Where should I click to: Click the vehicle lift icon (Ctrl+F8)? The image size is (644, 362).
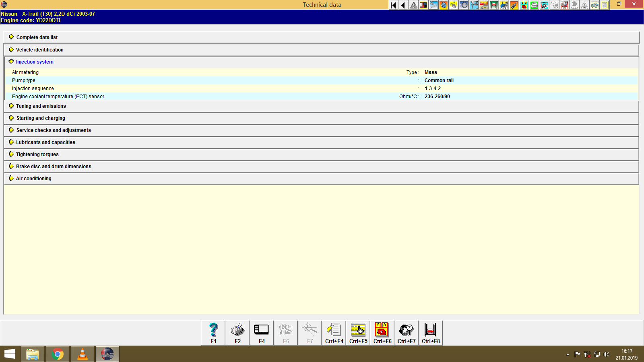430,333
